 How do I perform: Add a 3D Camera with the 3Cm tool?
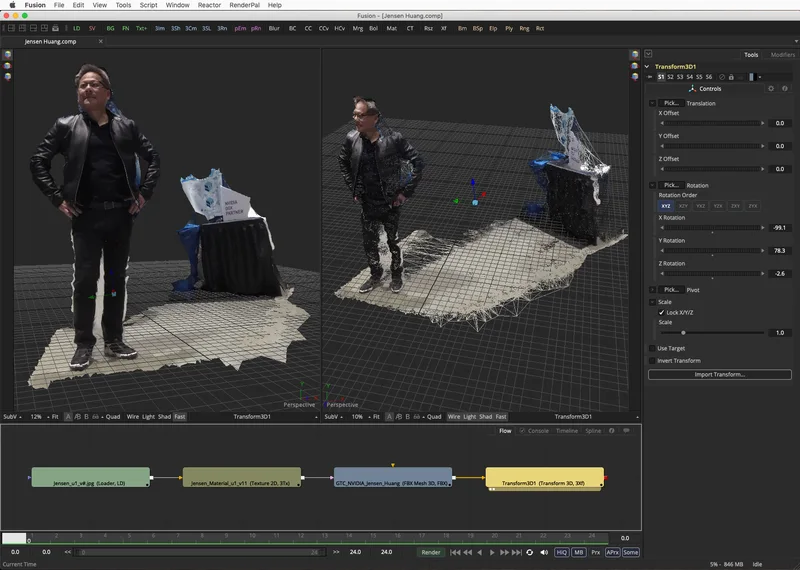pyautogui.click(x=191, y=29)
